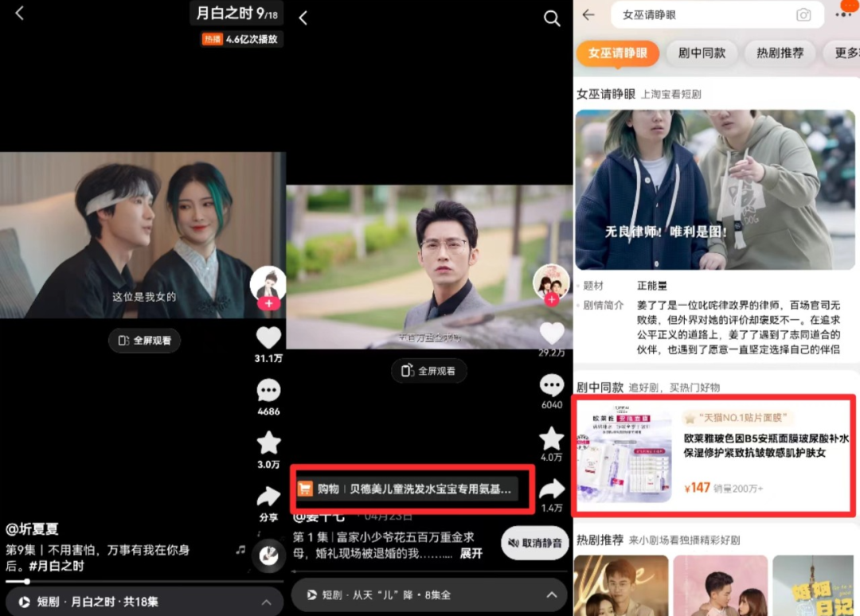This screenshot has width=860, height=616.
Task: Follow the creator via the plus avatar on middle video
Action: pyautogui.click(x=551, y=299)
